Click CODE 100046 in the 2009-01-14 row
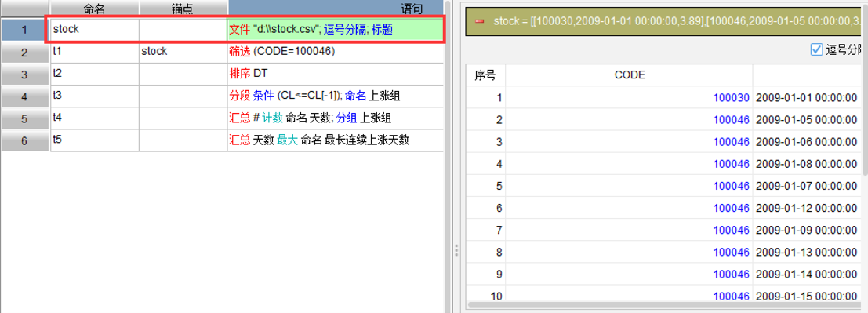 point(732,274)
